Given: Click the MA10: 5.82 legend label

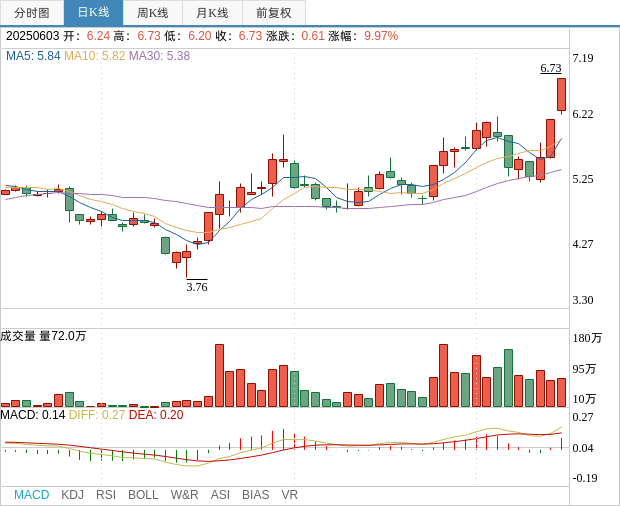Looking at the screenshot, I should tap(94, 56).
